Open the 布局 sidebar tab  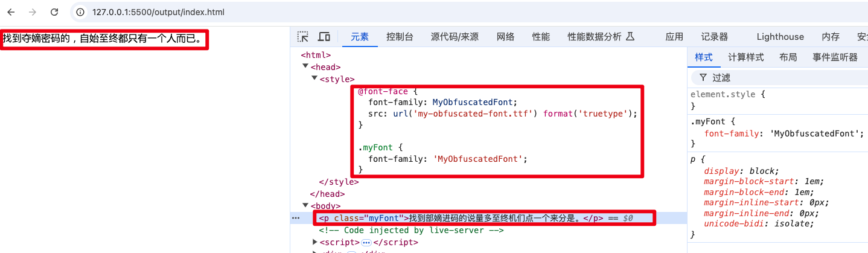pos(788,57)
